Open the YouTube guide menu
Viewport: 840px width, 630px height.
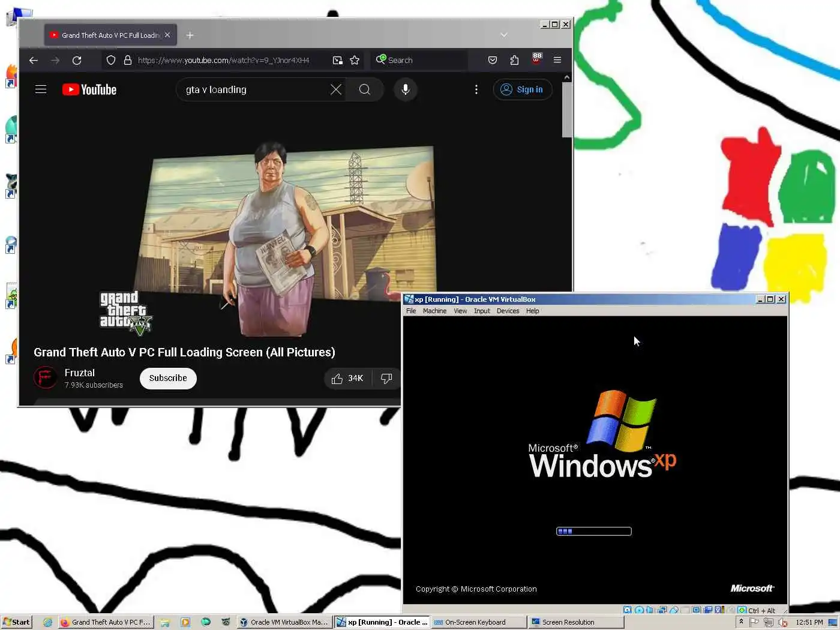click(x=41, y=89)
